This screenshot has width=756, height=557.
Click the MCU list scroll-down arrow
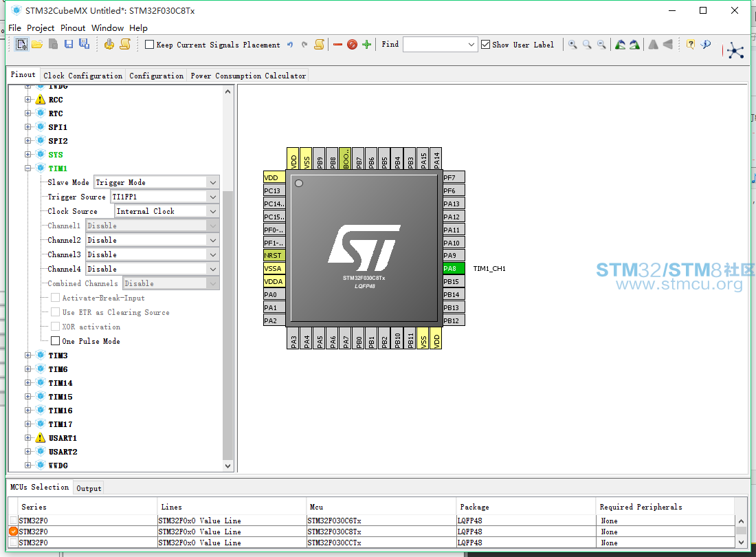pyautogui.click(x=741, y=543)
